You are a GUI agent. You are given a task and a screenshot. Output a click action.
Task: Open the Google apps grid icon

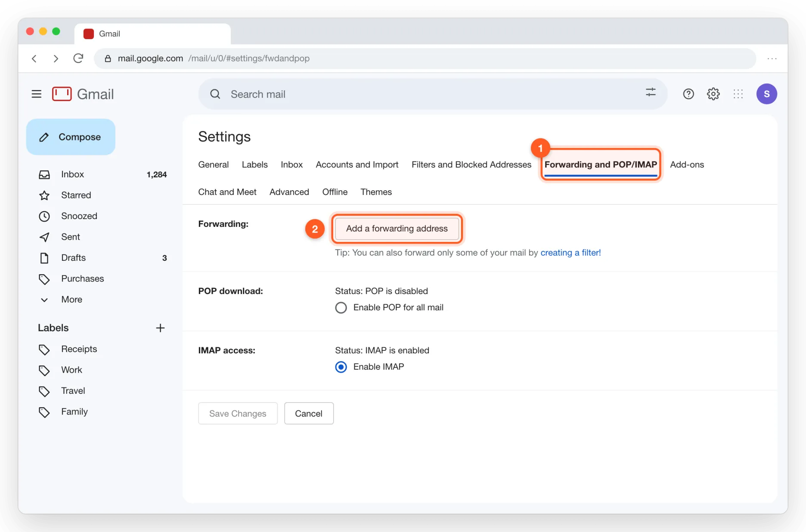tap(738, 94)
